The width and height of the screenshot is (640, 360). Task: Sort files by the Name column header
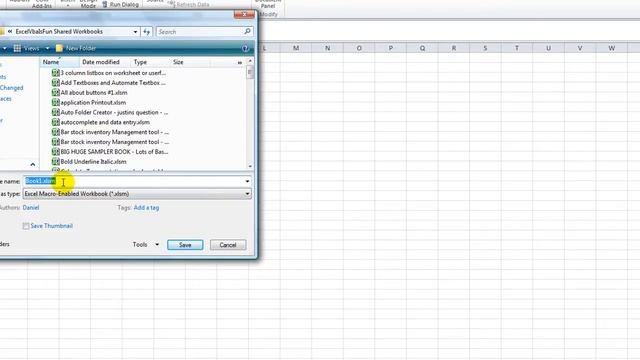coord(59,62)
